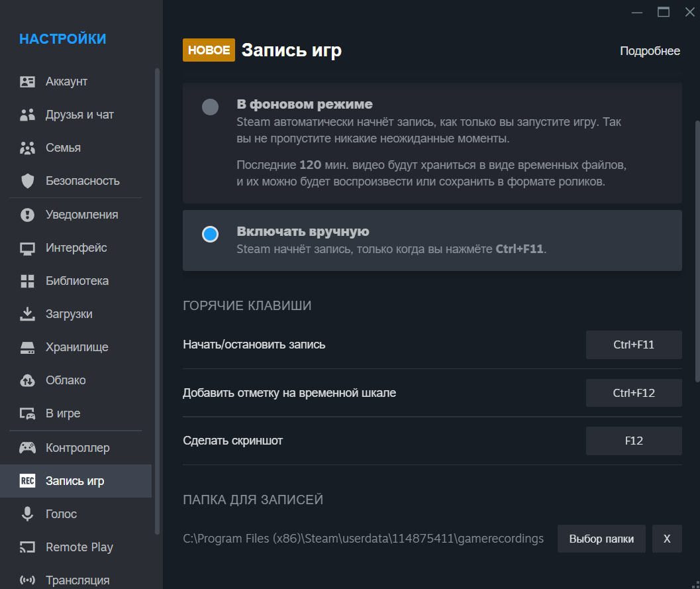
Task: Clear the recordings folder with X button
Action: [x=666, y=539]
